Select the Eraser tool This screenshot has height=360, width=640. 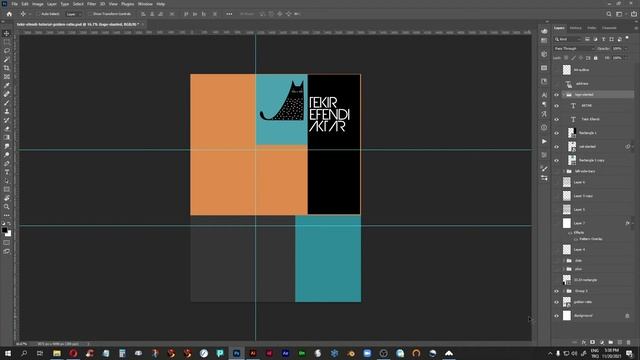7,129
